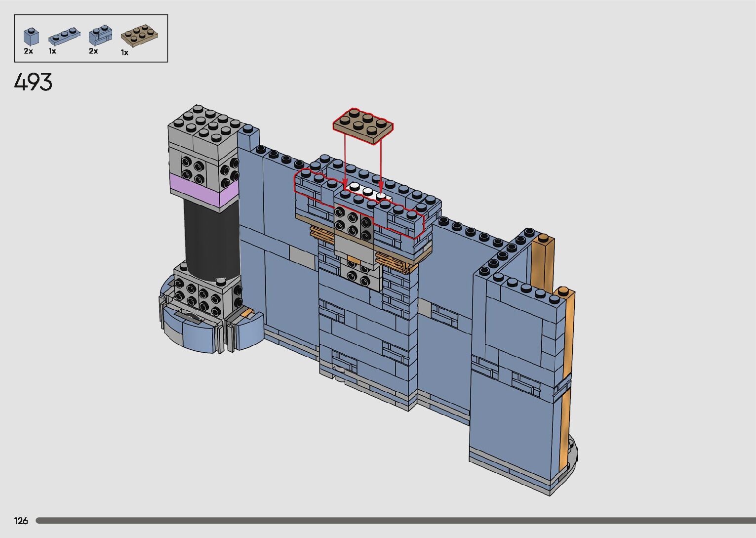Click the blue masonry brick part icon

pyautogui.click(x=100, y=36)
